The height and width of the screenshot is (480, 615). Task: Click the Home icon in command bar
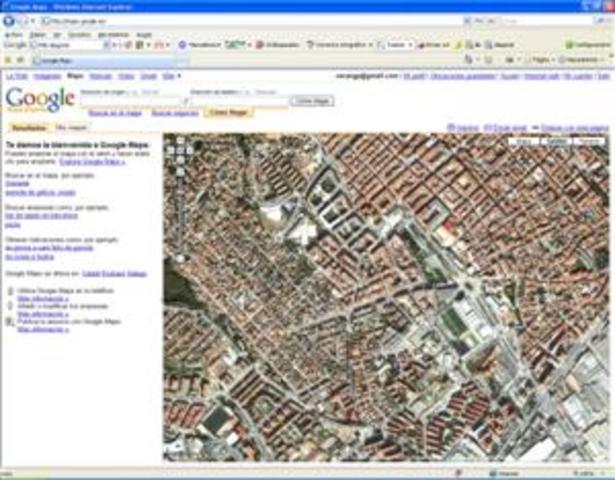(x=469, y=60)
